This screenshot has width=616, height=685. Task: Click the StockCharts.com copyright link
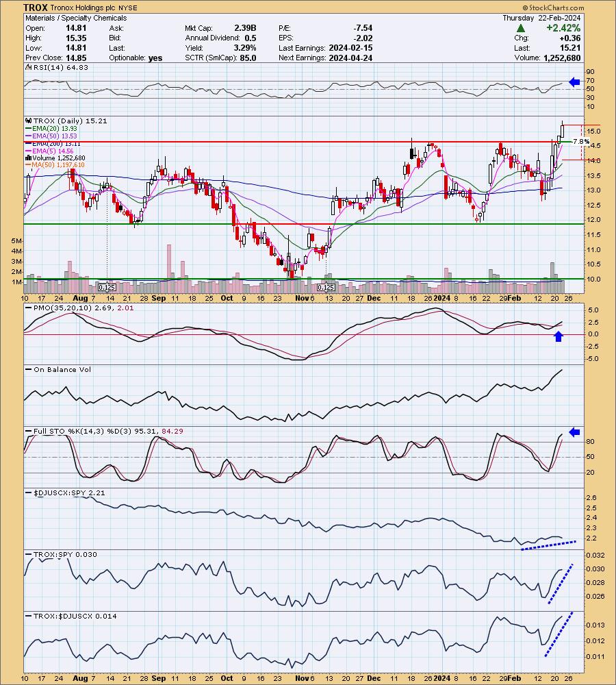[x=553, y=8]
